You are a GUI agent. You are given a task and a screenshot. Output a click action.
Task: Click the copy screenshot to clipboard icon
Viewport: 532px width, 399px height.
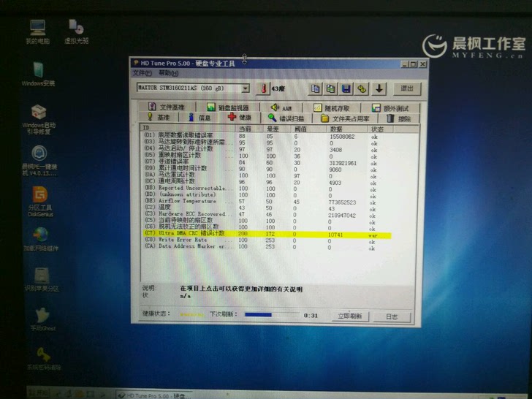[x=330, y=89]
